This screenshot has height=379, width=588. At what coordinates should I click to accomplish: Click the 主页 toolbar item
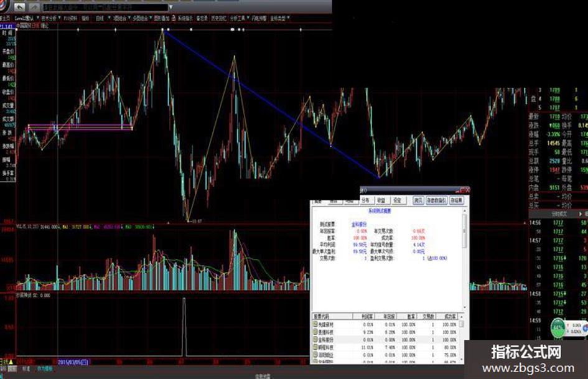click(5, 18)
